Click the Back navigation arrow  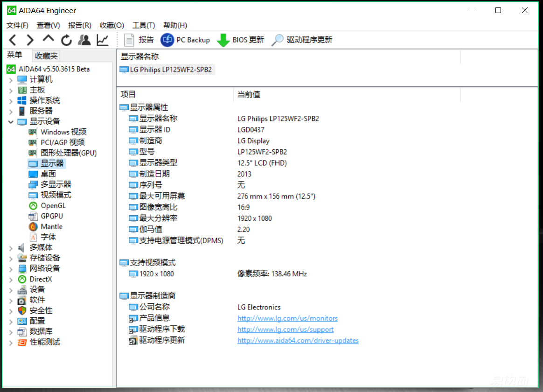point(13,40)
